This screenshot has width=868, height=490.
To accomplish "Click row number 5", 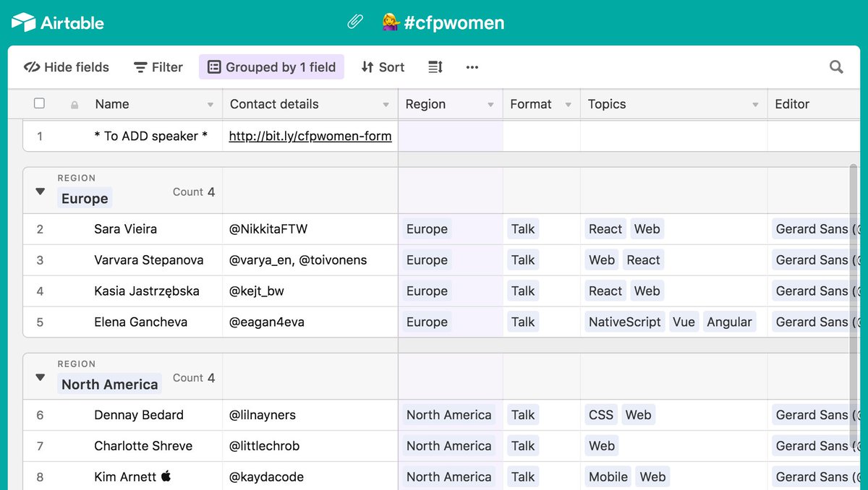I will pos(40,322).
